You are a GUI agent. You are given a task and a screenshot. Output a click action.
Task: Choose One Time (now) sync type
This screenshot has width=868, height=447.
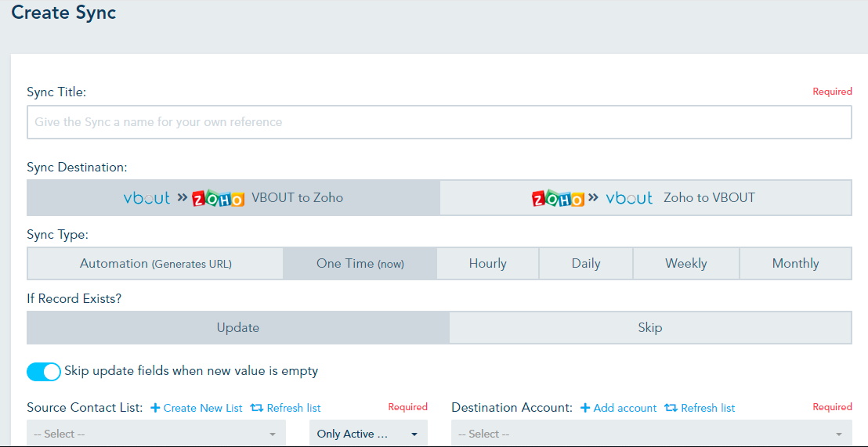[x=360, y=263]
